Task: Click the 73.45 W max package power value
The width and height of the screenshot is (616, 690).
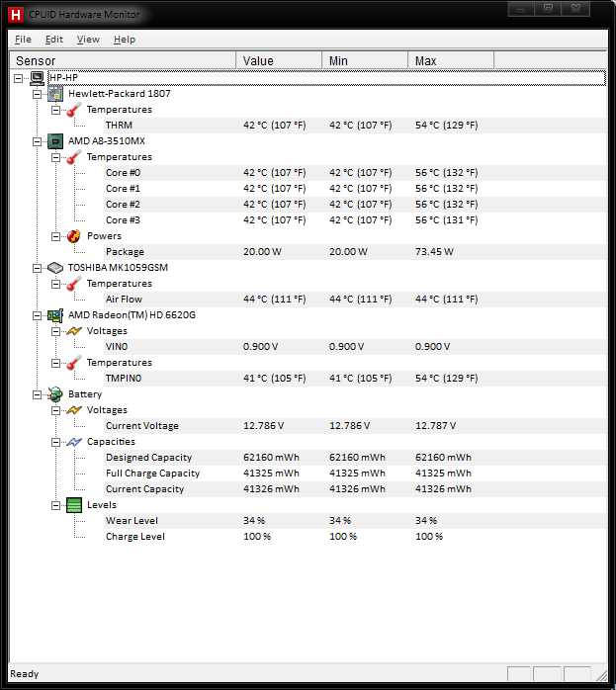Action: point(434,252)
